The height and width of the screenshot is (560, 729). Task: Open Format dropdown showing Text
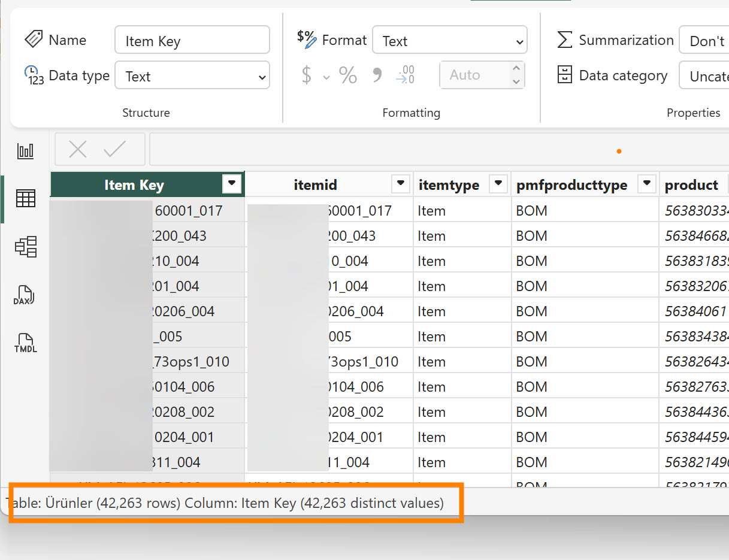click(450, 41)
